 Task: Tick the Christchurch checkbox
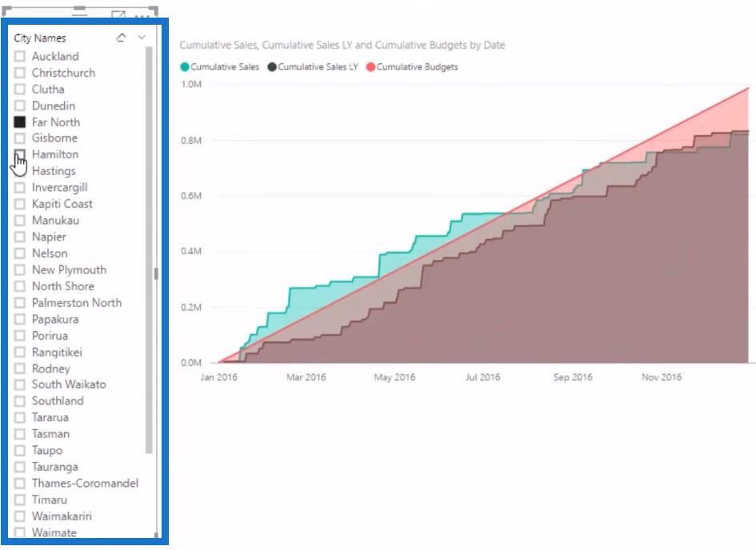click(20, 73)
